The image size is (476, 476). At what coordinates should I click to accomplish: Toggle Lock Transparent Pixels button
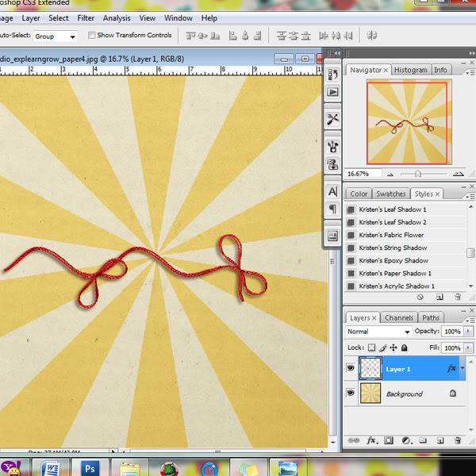(x=371, y=347)
